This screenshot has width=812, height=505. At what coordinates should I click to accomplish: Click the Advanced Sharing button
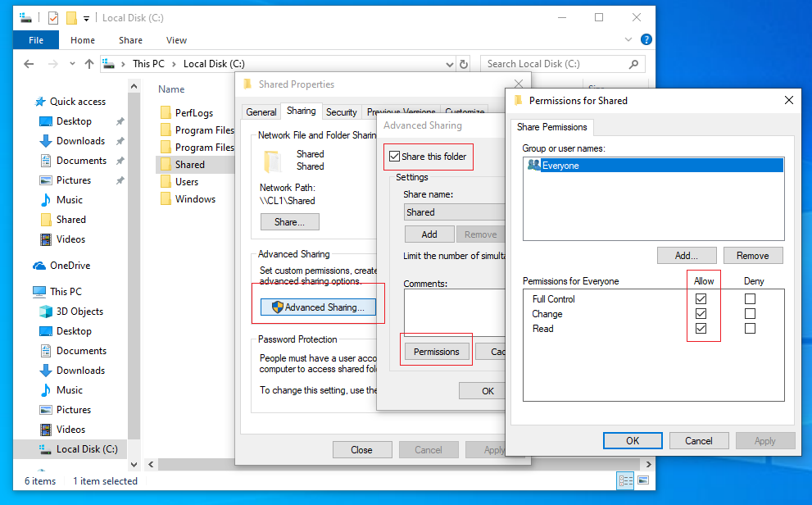pos(318,307)
